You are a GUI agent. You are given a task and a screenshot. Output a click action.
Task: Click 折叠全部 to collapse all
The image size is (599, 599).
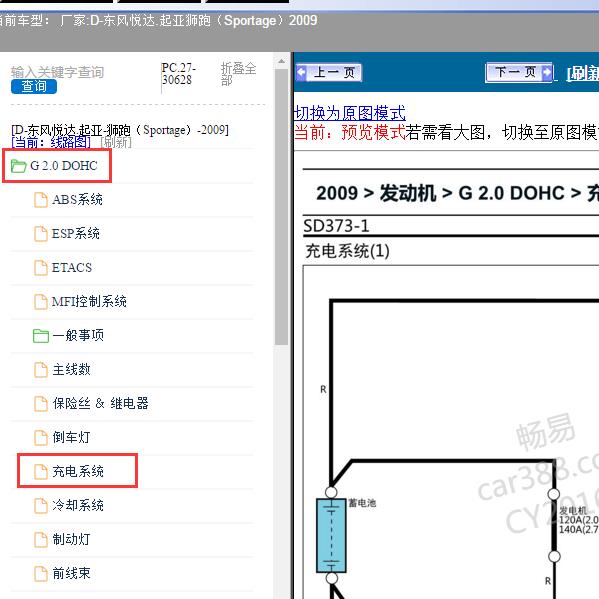pyautogui.click(x=238, y=74)
